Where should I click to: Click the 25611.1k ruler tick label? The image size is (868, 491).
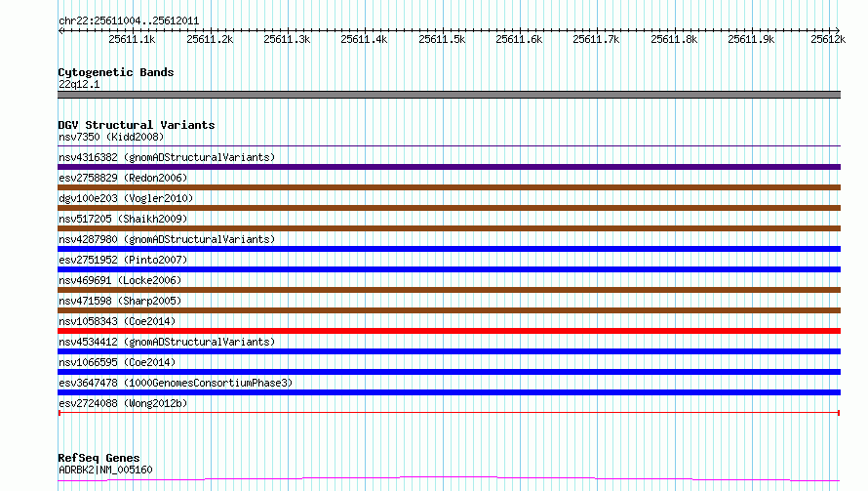coord(132,39)
